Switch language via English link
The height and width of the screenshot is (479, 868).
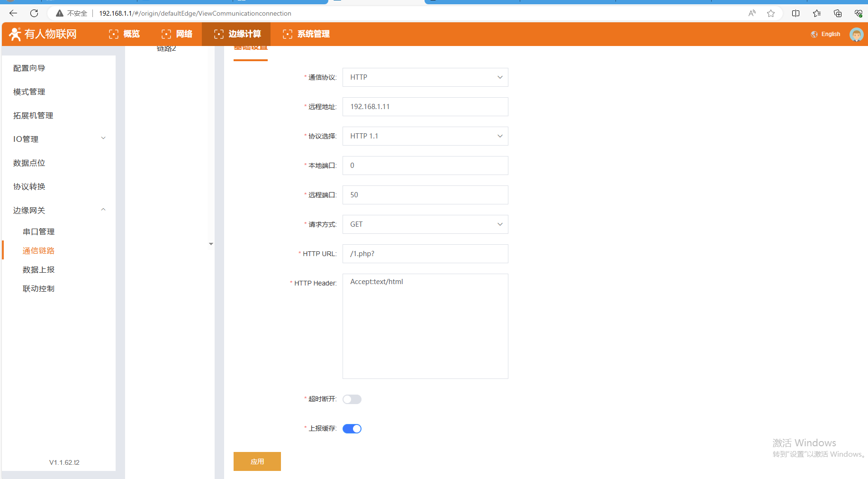[831, 34]
